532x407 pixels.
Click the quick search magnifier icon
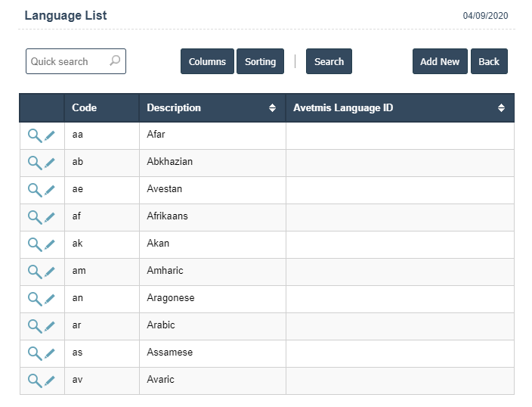coord(115,61)
